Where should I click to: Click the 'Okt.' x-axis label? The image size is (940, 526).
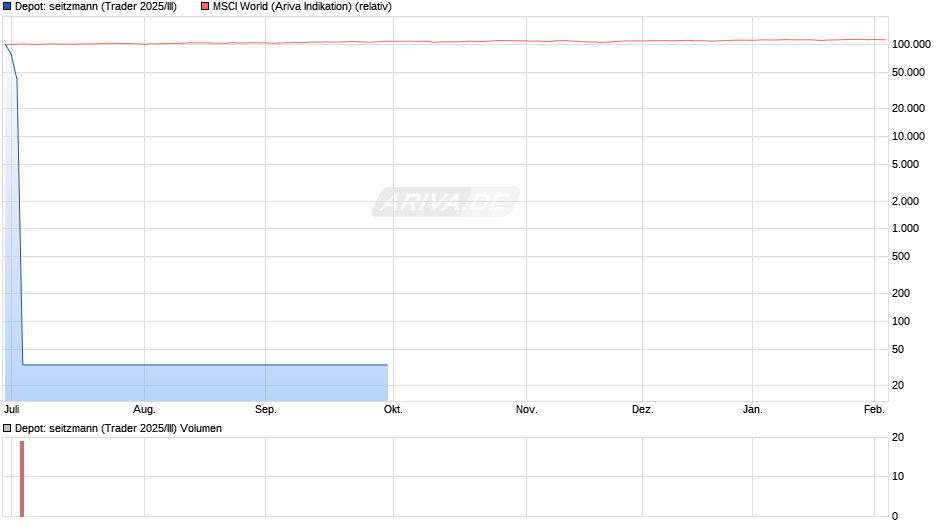[393, 409]
